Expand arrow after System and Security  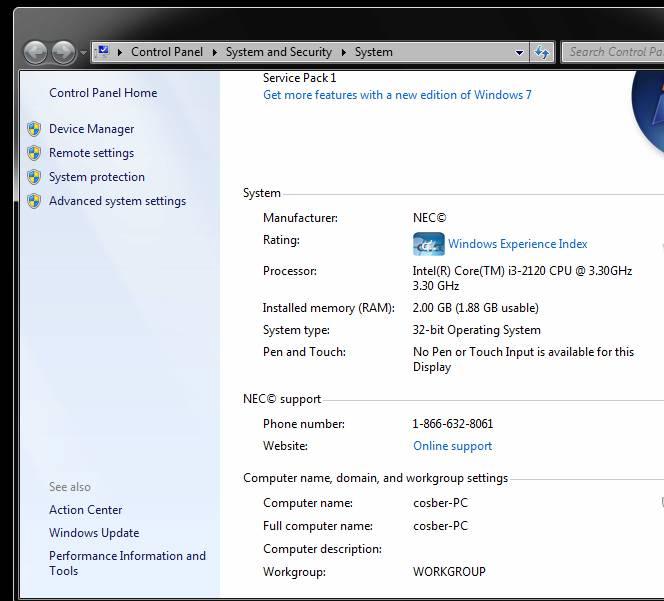click(x=343, y=52)
